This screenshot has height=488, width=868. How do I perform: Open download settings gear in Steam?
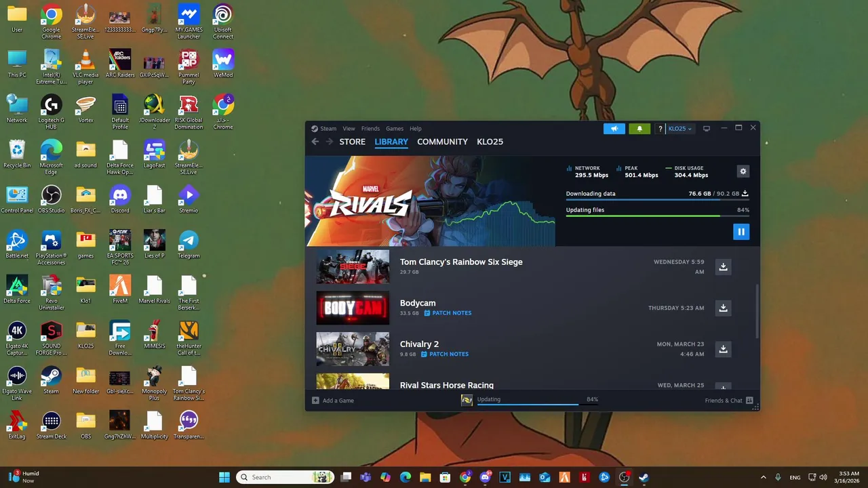[743, 171]
